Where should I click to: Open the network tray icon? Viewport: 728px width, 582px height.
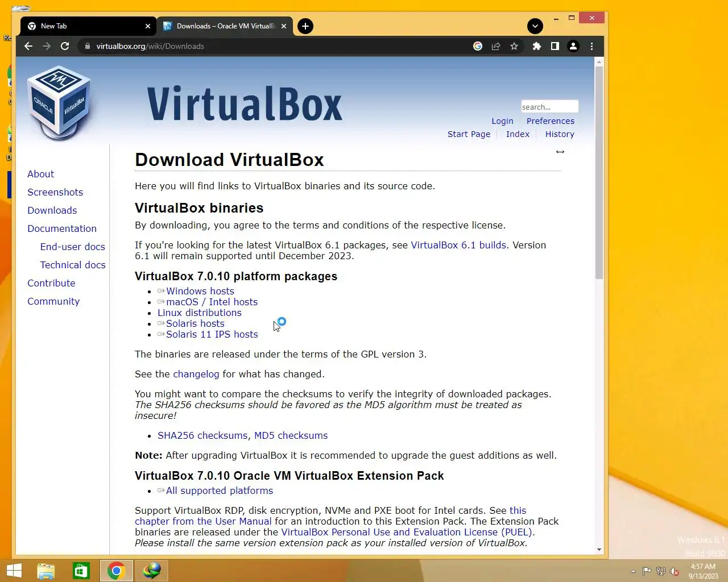click(660, 571)
